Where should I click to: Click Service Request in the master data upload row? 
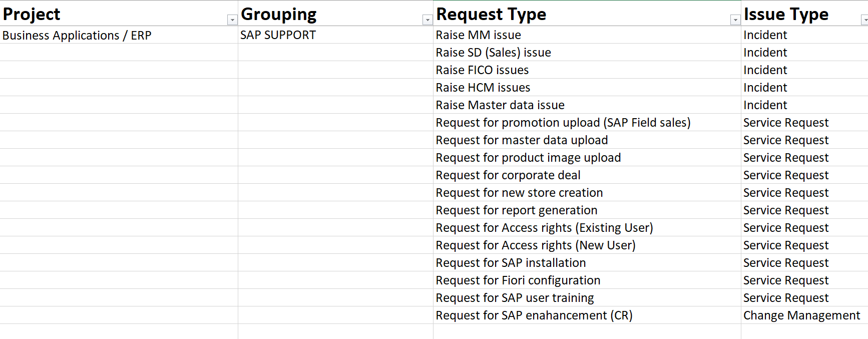click(804, 140)
